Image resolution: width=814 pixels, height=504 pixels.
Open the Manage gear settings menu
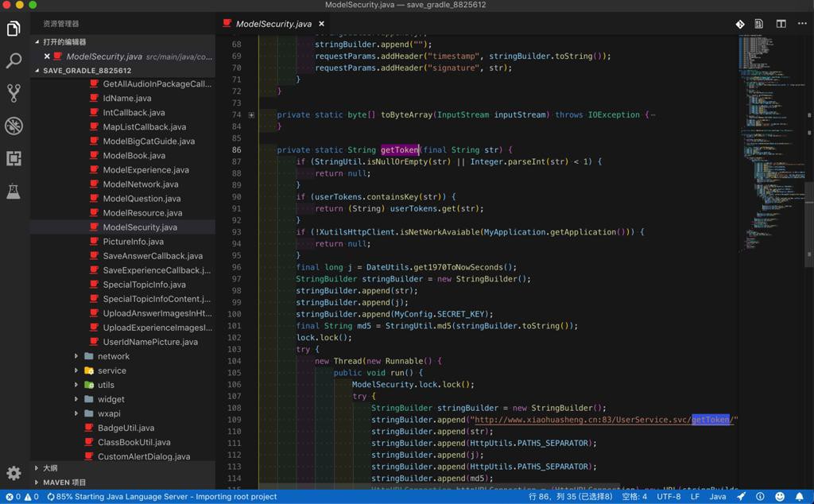pos(14,473)
